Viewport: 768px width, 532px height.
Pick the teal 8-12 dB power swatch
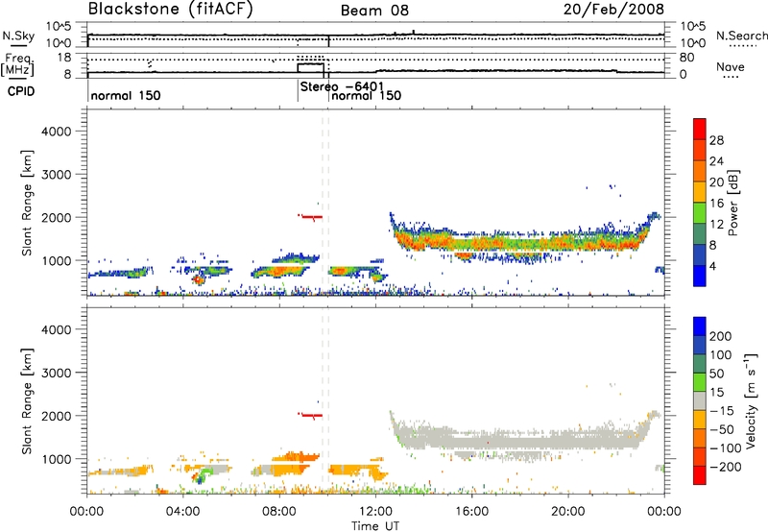pos(700,234)
